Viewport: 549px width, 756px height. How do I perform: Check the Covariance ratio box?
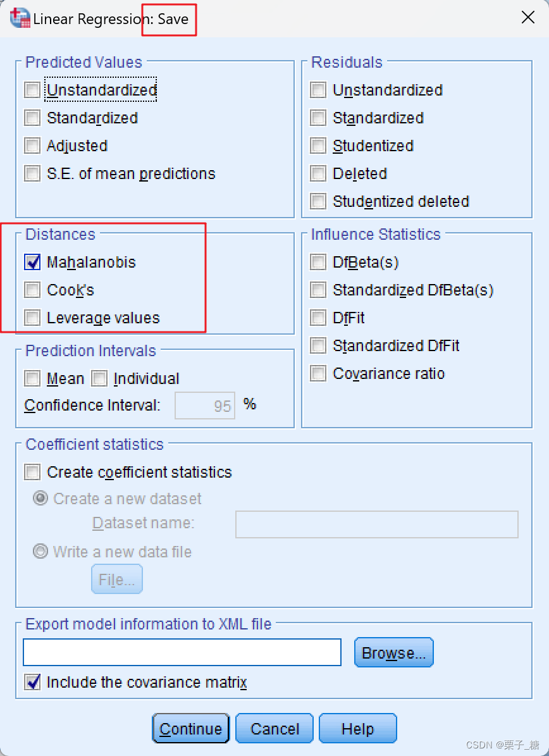click(318, 373)
